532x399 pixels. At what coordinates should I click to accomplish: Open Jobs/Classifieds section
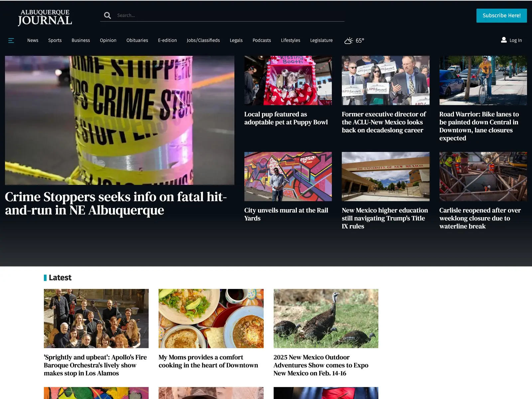203,40
